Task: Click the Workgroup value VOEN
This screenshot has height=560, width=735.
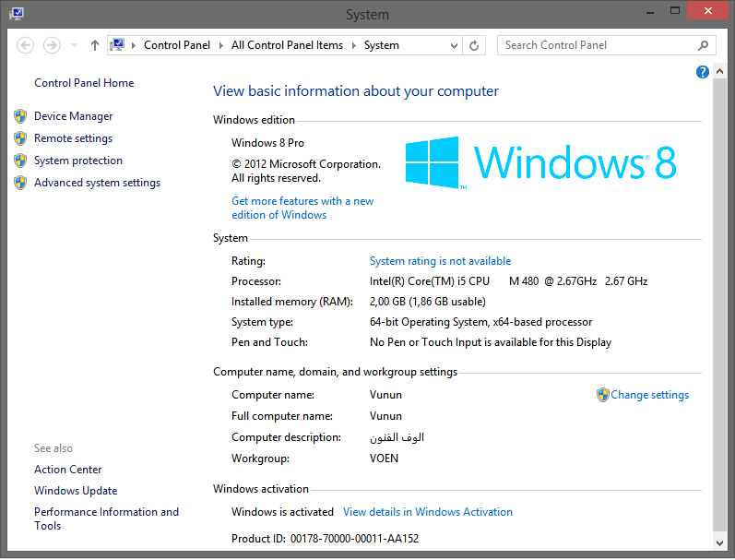Action: pyautogui.click(x=384, y=459)
